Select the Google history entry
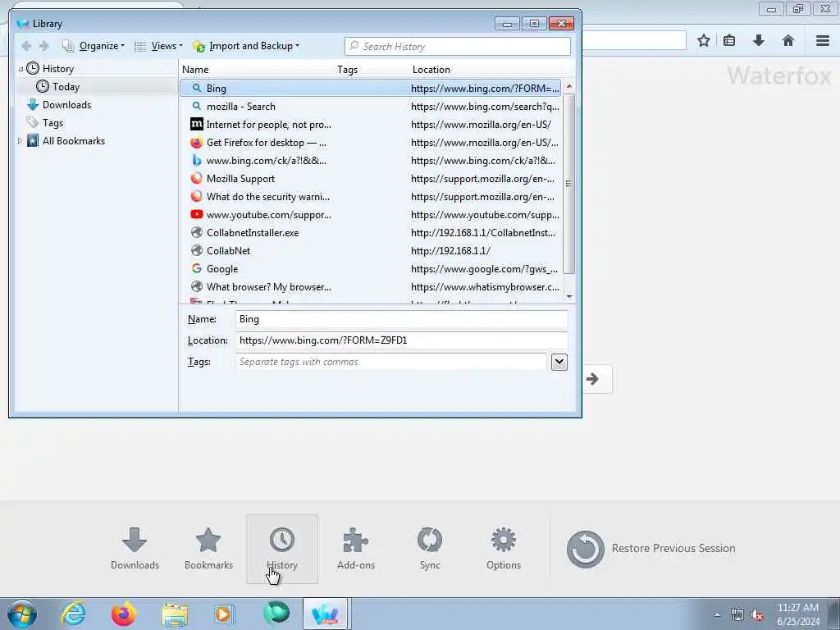840x630 pixels. pos(370,269)
